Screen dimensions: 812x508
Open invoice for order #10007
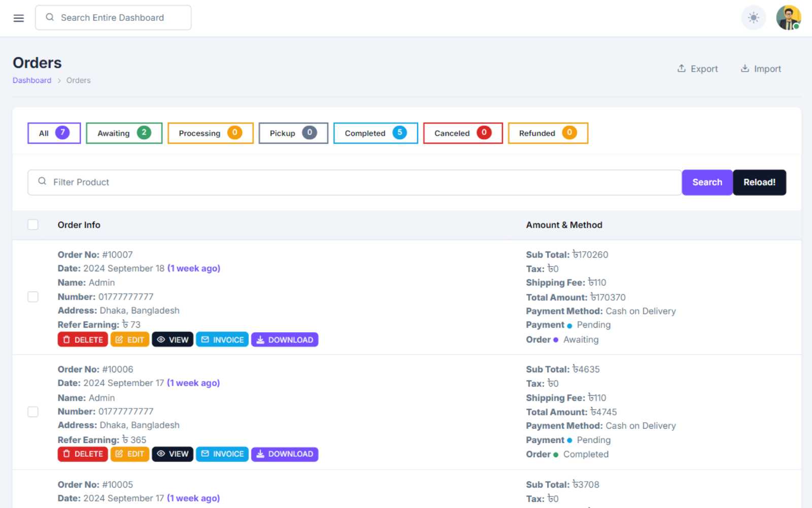coord(222,340)
